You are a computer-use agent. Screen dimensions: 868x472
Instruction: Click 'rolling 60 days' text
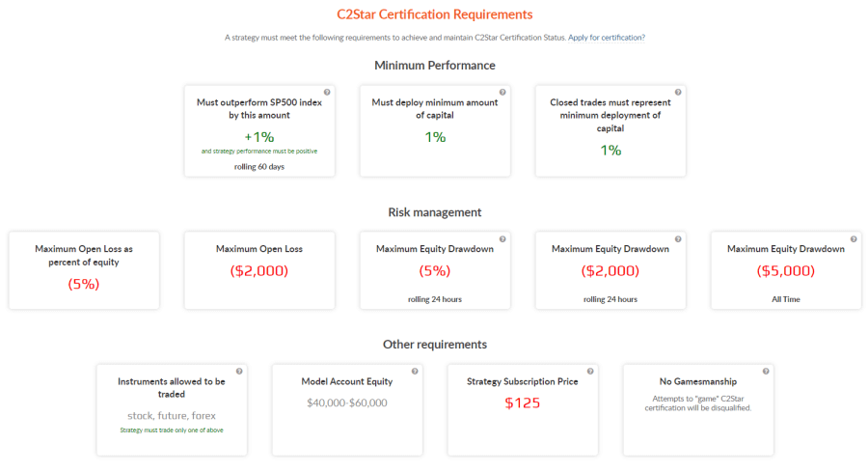pyautogui.click(x=259, y=167)
